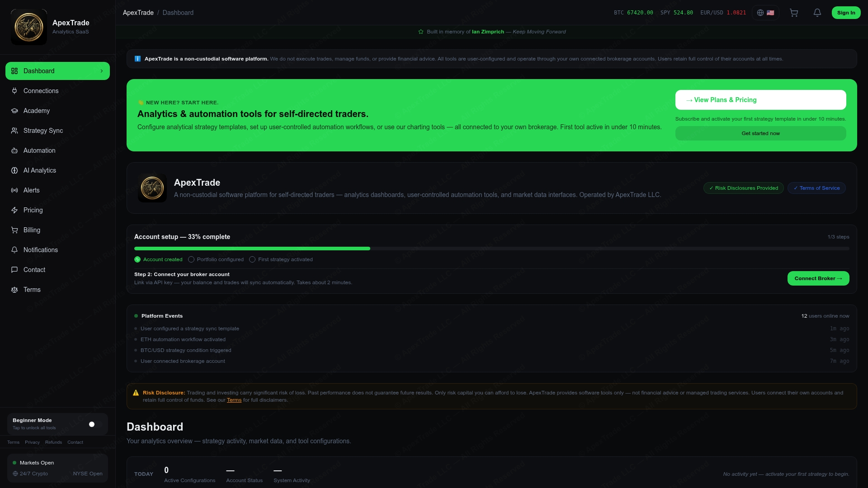The image size is (868, 488).
Task: Open Connections menu item
Action: (57, 91)
